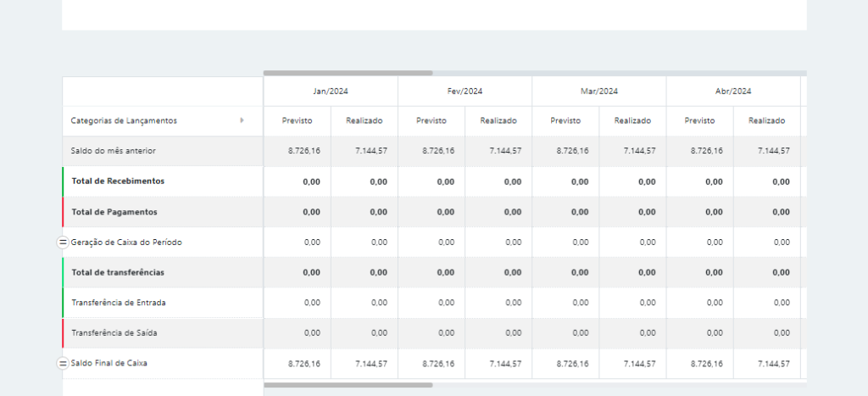868x396 pixels.
Task: Select the Jan/2024 month header
Action: [331, 91]
